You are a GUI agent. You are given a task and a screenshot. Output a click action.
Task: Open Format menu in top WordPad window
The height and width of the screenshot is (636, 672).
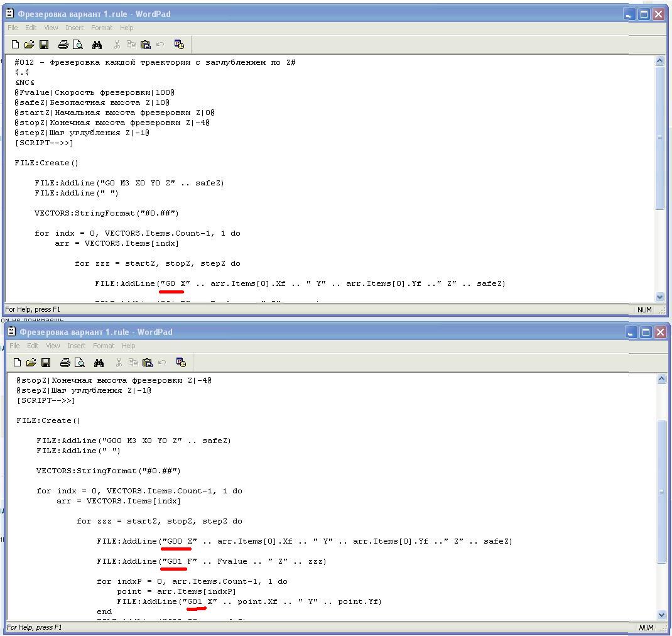tap(102, 28)
